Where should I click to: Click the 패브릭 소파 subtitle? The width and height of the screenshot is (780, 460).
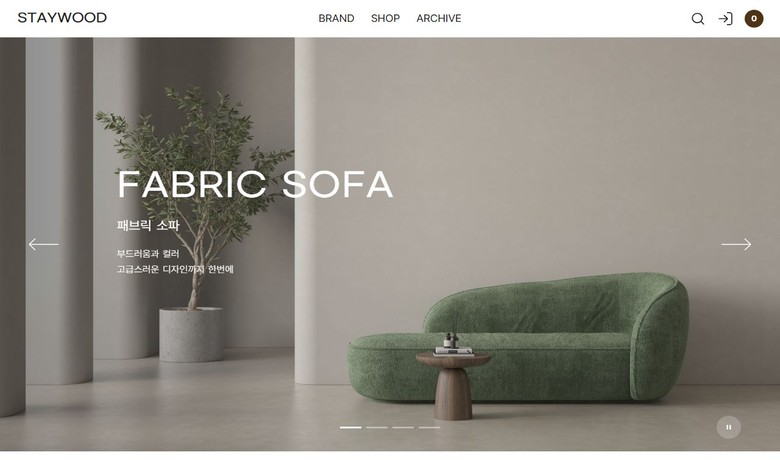tap(148, 225)
